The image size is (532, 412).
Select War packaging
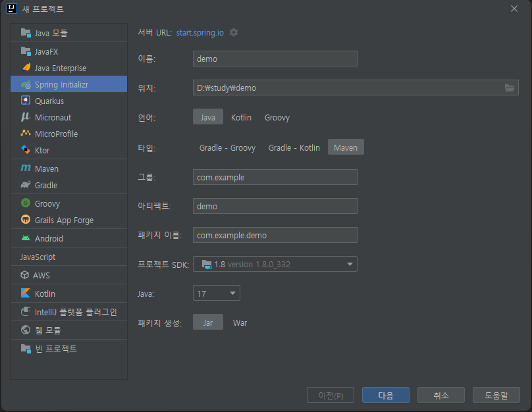tap(240, 322)
